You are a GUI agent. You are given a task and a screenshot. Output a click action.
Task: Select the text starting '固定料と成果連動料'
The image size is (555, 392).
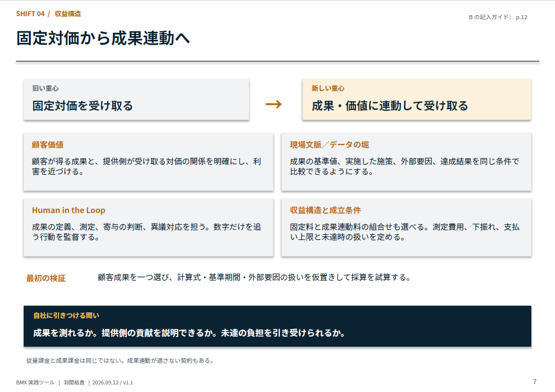(404, 232)
